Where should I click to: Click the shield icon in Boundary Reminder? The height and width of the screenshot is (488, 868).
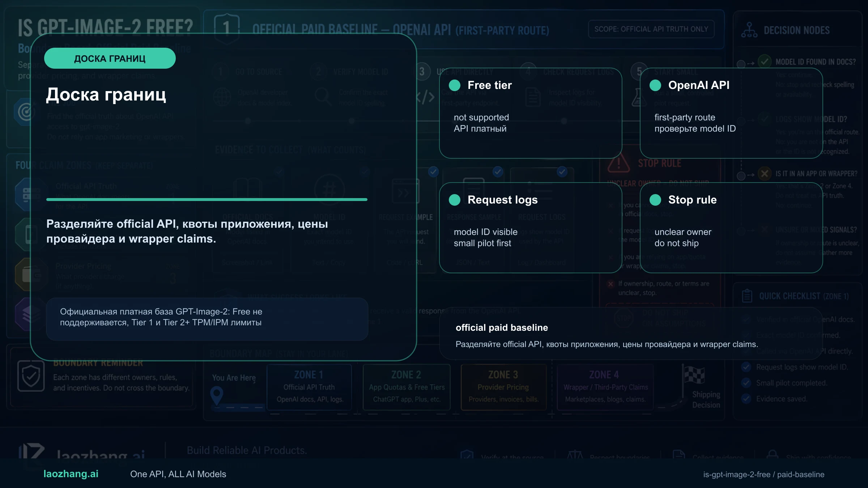click(31, 376)
